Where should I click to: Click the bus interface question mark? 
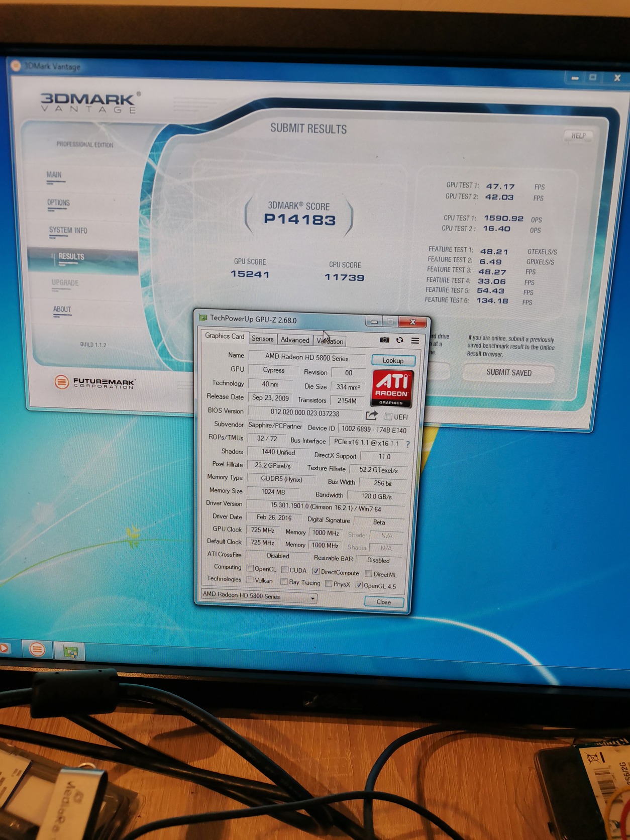click(408, 444)
